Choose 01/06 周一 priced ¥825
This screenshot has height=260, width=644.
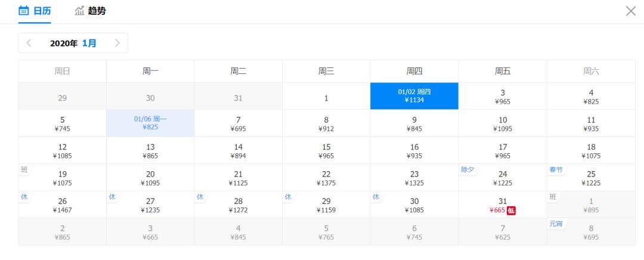click(150, 123)
